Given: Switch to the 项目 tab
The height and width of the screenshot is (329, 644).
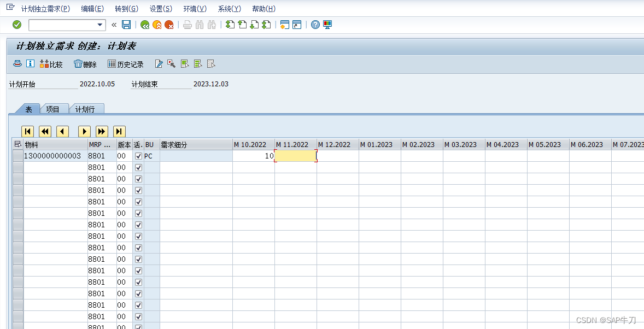Looking at the screenshot, I should (52, 109).
